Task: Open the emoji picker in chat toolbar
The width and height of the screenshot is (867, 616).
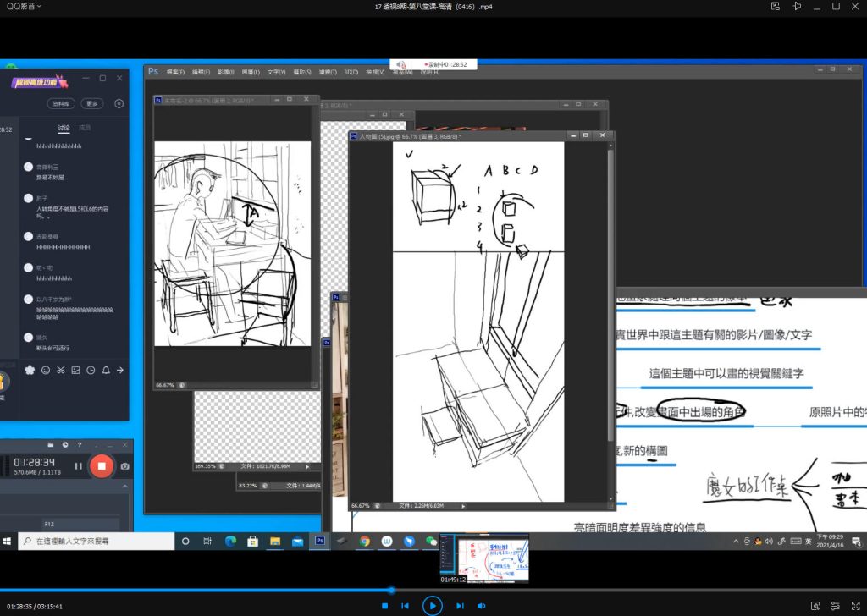Action: pos(46,370)
